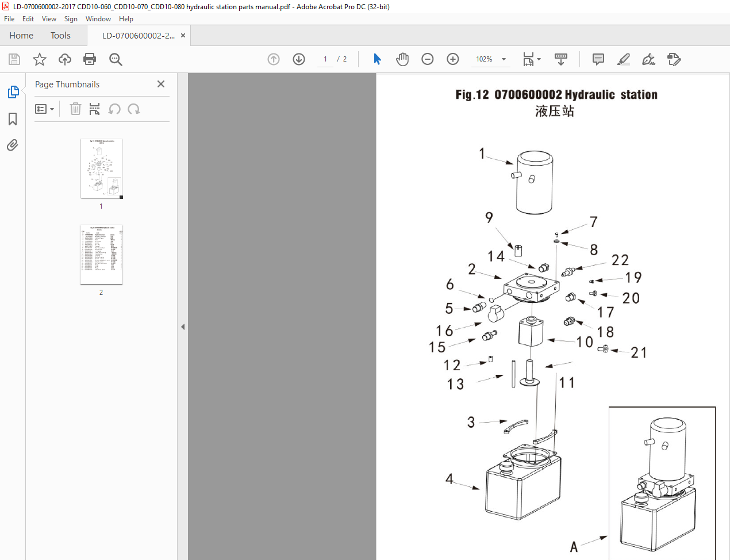Image resolution: width=730 pixels, height=560 pixels.
Task: Select page 1 thumbnail
Action: coord(101,168)
